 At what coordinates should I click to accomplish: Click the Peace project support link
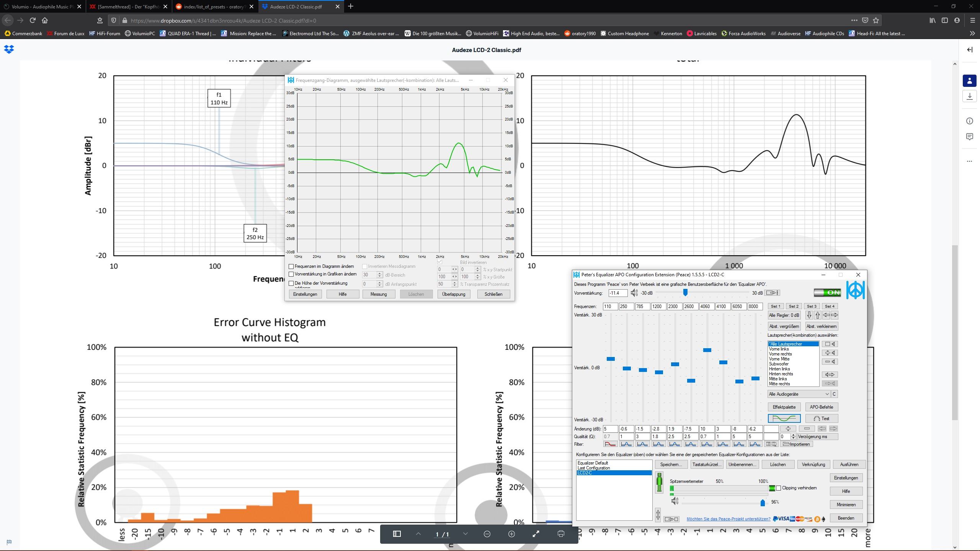pos(728,519)
